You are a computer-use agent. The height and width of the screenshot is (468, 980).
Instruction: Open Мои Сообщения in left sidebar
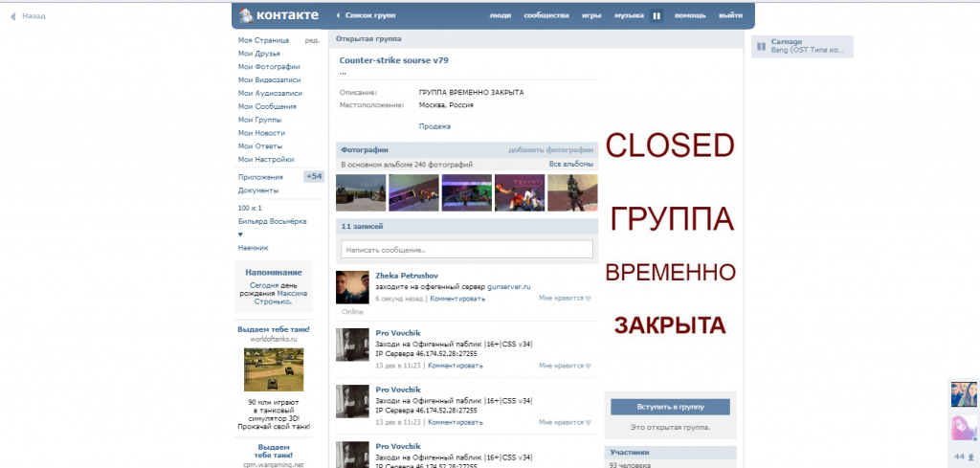[x=266, y=106]
